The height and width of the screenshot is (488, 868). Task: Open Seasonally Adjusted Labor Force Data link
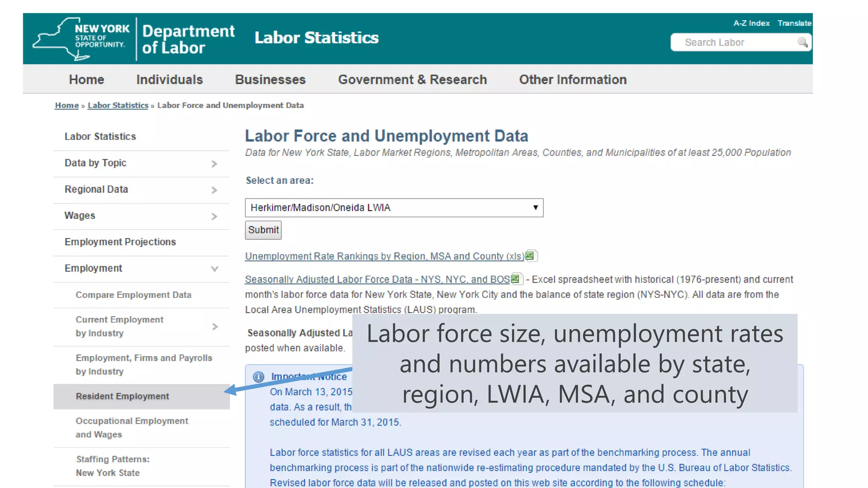click(377, 280)
